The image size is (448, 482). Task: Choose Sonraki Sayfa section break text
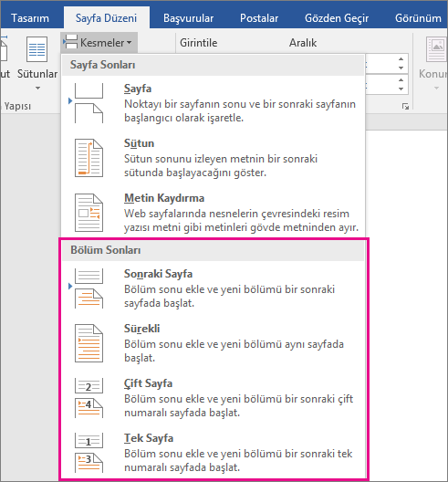click(x=158, y=274)
